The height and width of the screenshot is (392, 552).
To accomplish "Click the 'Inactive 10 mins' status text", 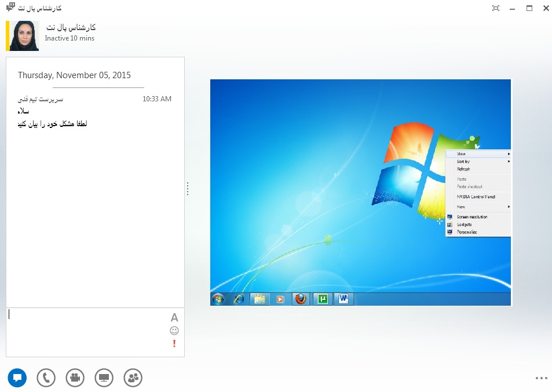I will point(70,38).
